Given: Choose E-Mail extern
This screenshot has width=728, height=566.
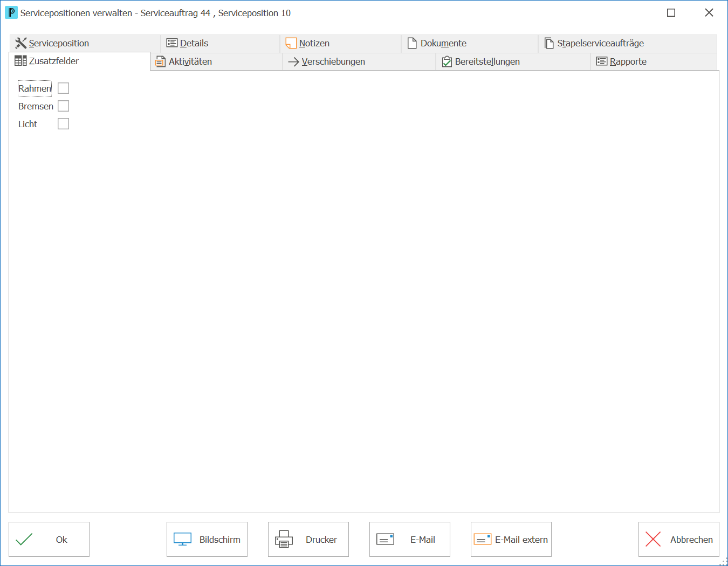Looking at the screenshot, I should 511,540.
